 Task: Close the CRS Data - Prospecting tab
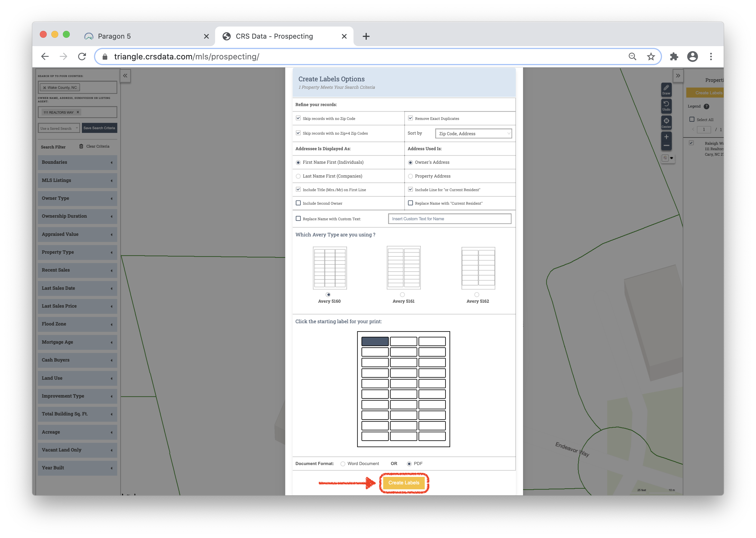coord(344,36)
